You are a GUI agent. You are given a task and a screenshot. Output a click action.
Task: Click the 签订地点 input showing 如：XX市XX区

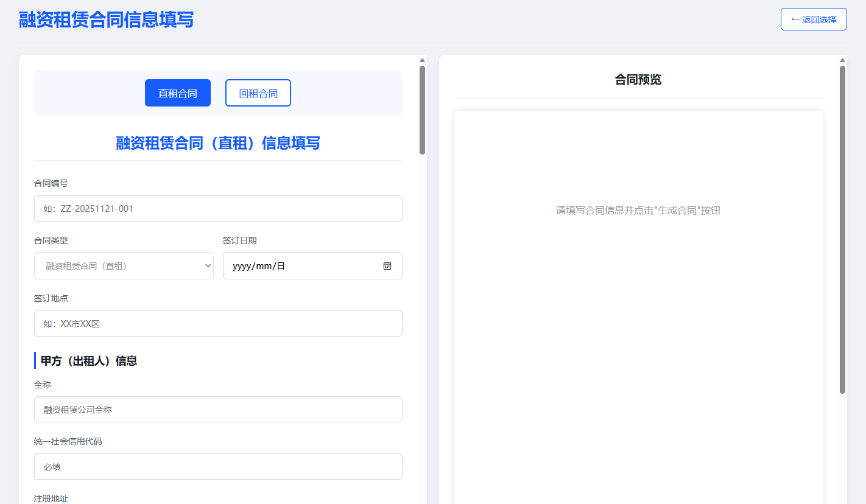[x=218, y=323]
